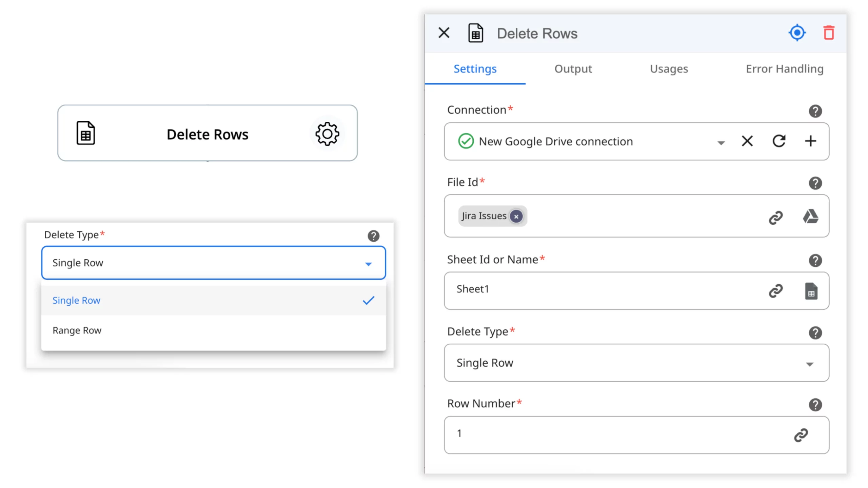Show help for Row Number field
This screenshot has width=868, height=488.
point(815,405)
